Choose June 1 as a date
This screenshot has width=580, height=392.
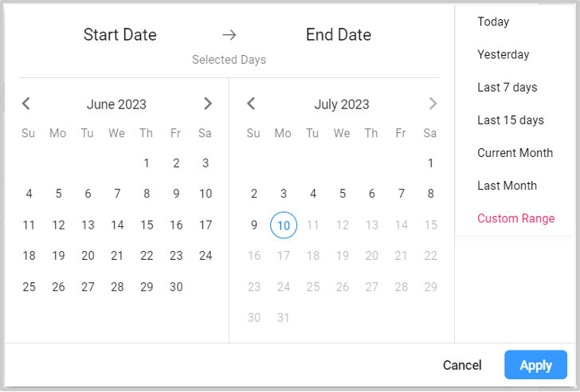coord(147,163)
